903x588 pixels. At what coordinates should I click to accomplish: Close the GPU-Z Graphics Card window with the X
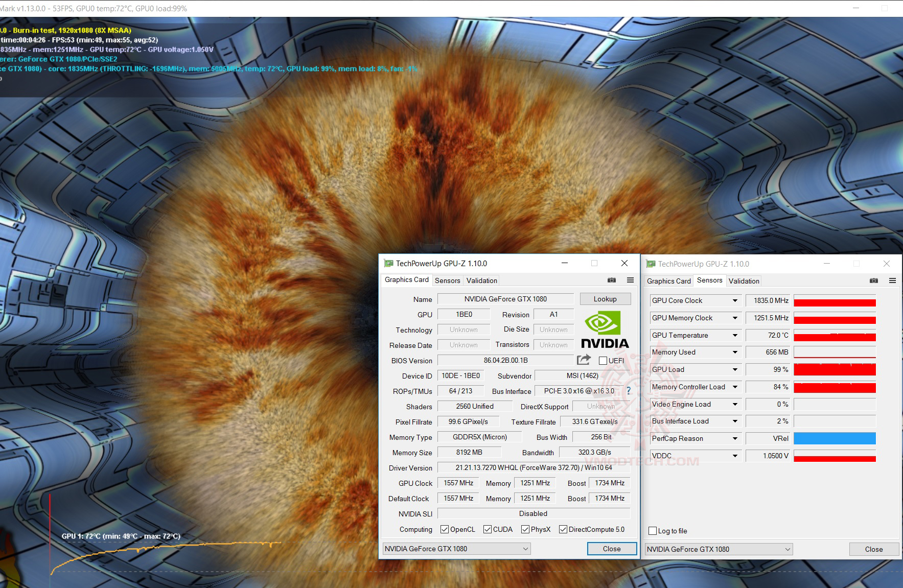tap(624, 263)
